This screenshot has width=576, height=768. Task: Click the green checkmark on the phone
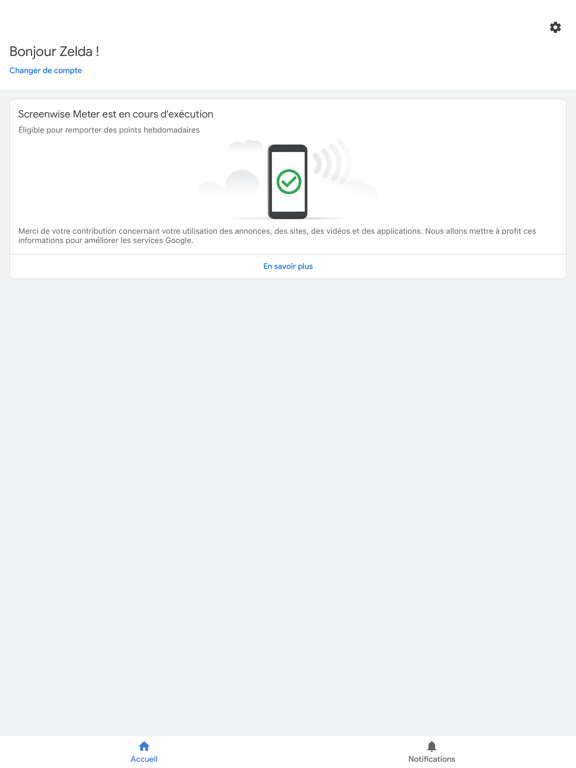(x=288, y=182)
